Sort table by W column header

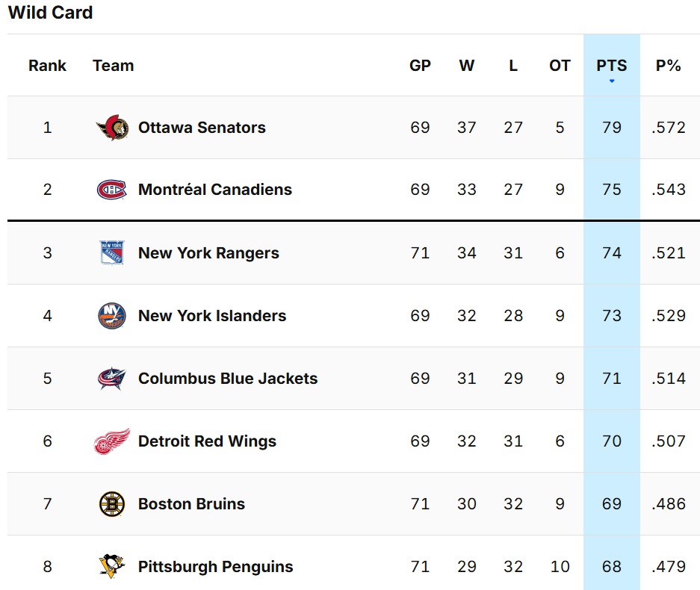coord(466,66)
